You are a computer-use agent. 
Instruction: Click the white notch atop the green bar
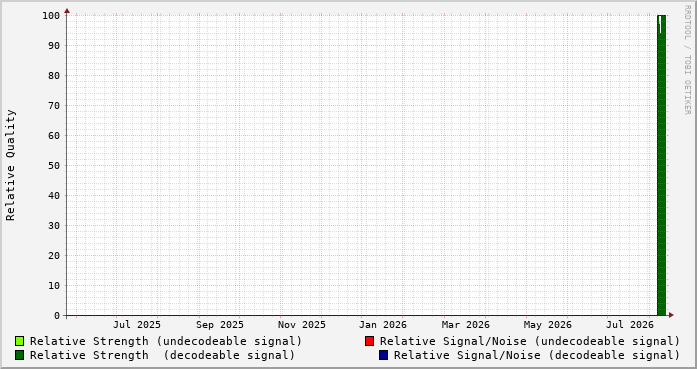(660, 24)
